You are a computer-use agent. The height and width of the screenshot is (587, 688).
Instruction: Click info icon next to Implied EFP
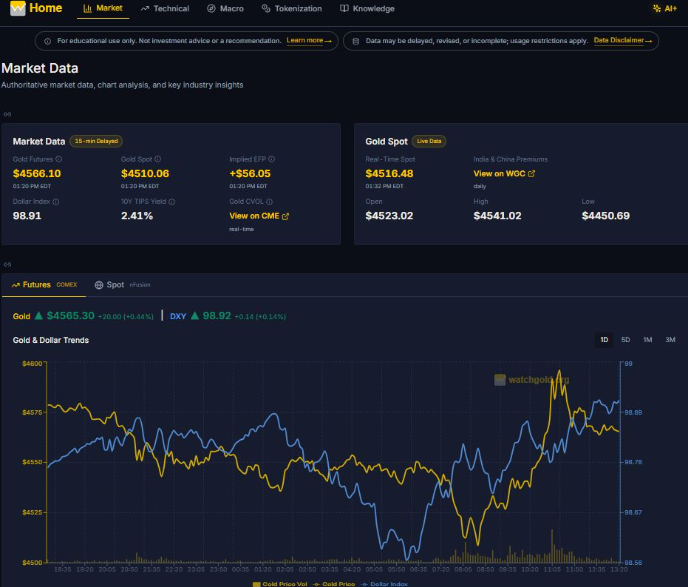pos(272,159)
